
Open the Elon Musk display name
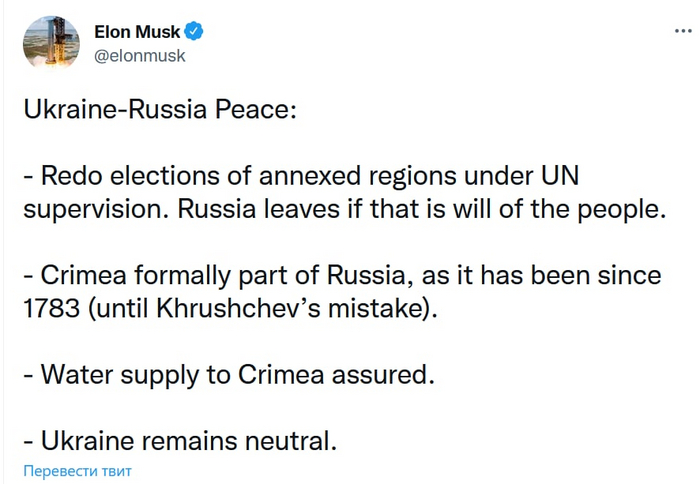136,32
